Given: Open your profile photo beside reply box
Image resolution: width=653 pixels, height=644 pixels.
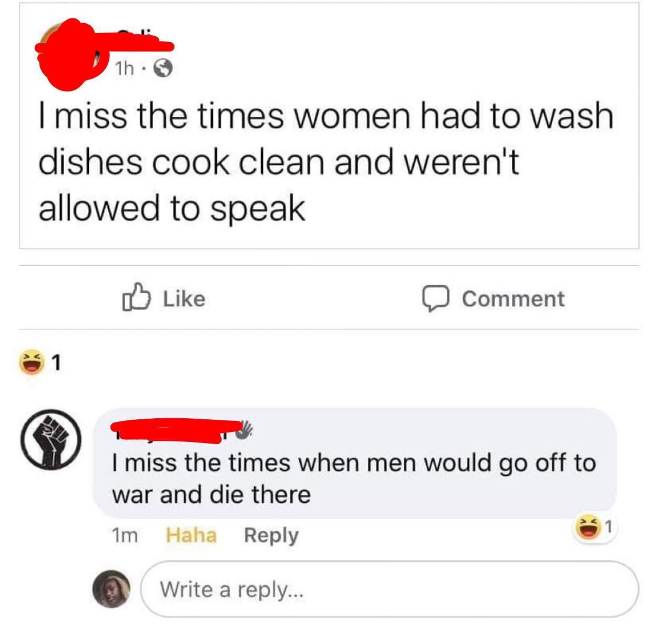Looking at the screenshot, I should pos(111,589).
